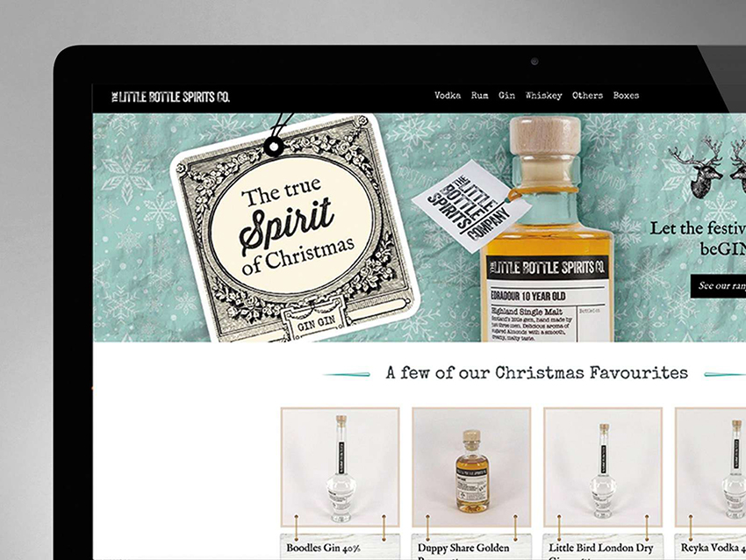Open the Duppy Share Golden rum thumbnail
This screenshot has width=746, height=560.
pyautogui.click(x=471, y=467)
